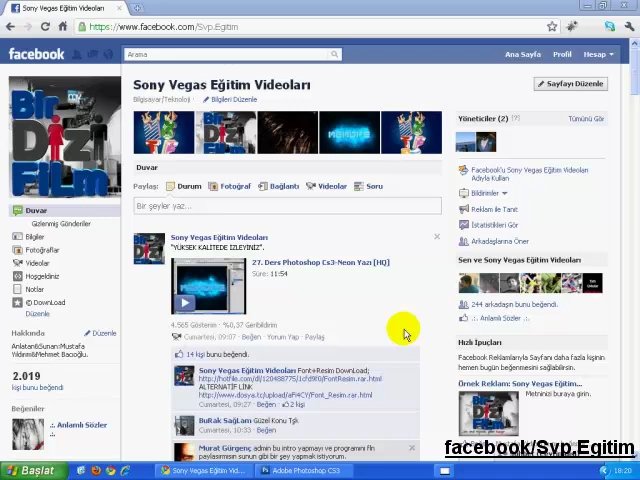Click Anlamlı Sözler page under Beğeniler

[82, 425]
